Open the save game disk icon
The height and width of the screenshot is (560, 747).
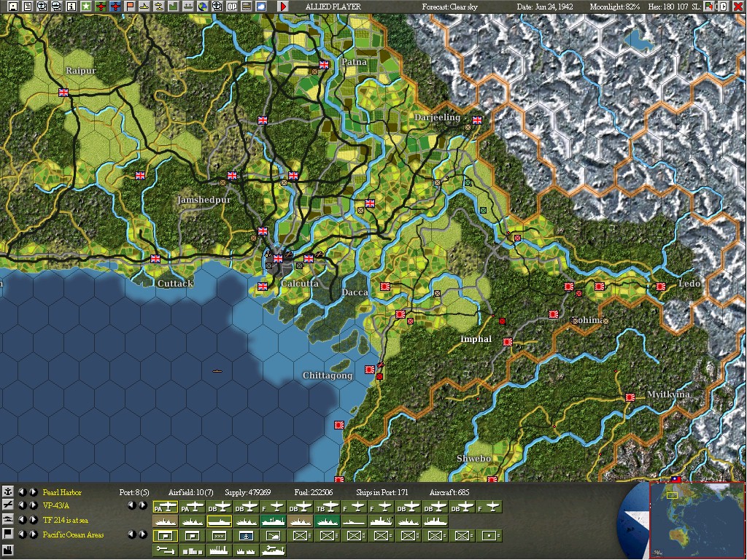click(13, 6)
